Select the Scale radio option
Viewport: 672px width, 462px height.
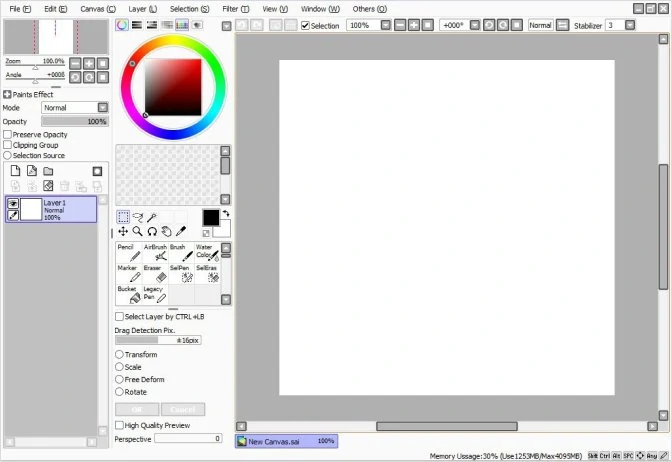tap(119, 367)
